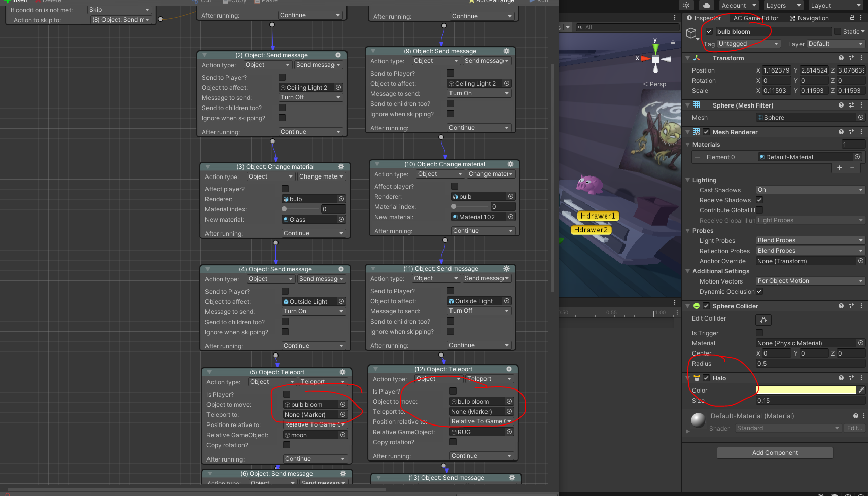Open object picker for Glass new material
The height and width of the screenshot is (496, 868).
coord(341,219)
